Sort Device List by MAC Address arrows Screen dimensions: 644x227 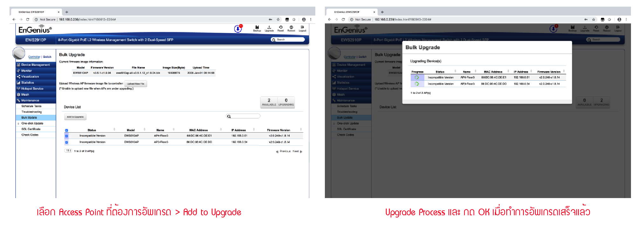coord(221,129)
